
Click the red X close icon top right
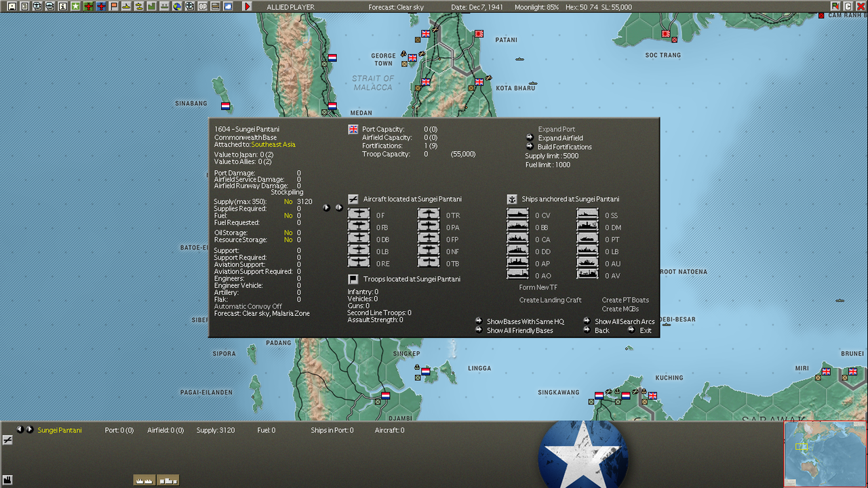coord(861,6)
